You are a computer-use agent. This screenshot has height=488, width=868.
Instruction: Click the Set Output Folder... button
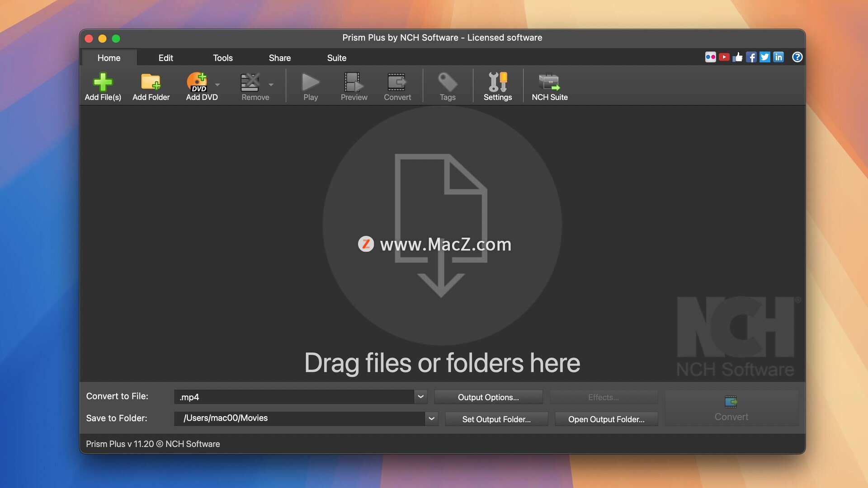point(496,419)
